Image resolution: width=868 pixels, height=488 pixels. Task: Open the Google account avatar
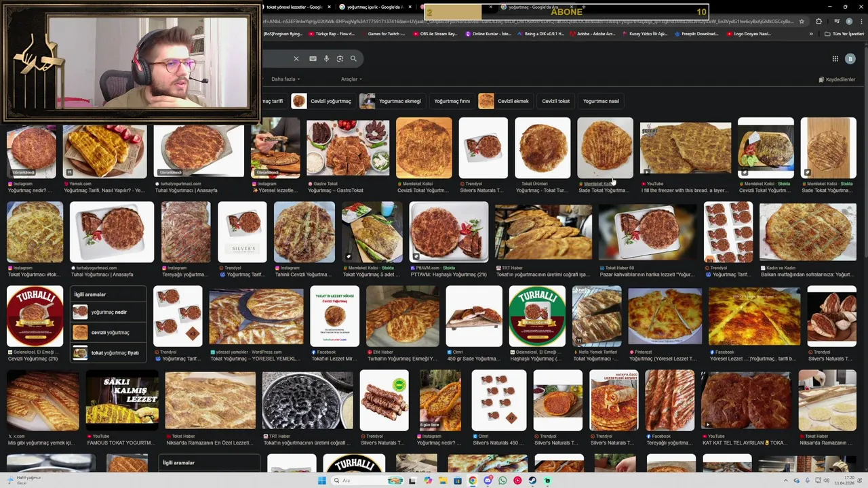point(850,59)
